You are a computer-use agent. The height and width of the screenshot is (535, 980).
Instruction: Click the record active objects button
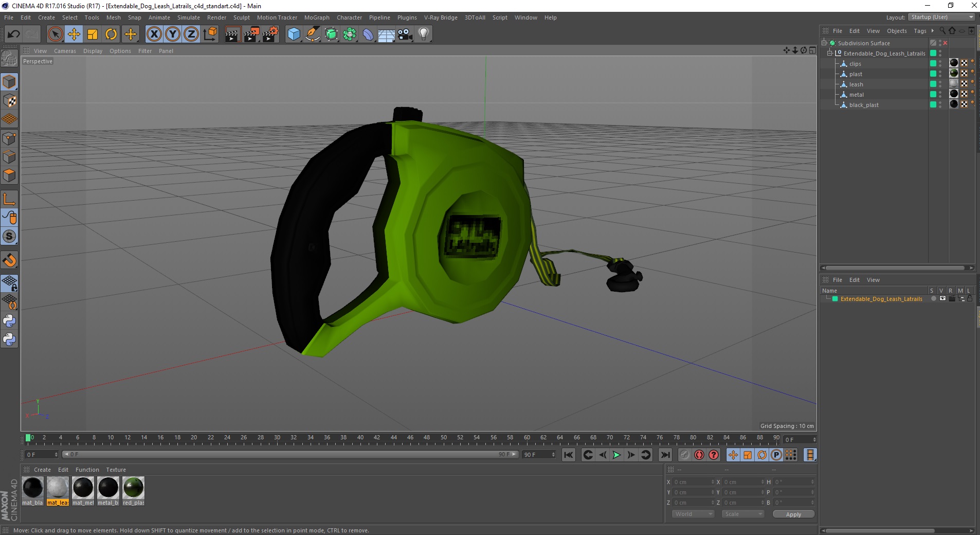click(685, 455)
